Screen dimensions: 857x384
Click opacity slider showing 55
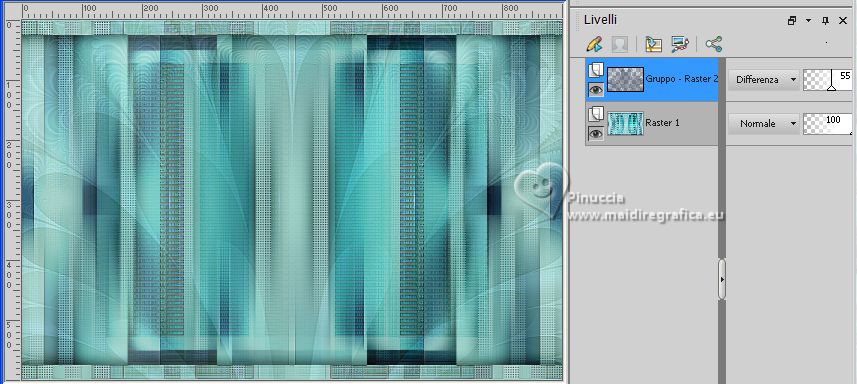tap(827, 80)
